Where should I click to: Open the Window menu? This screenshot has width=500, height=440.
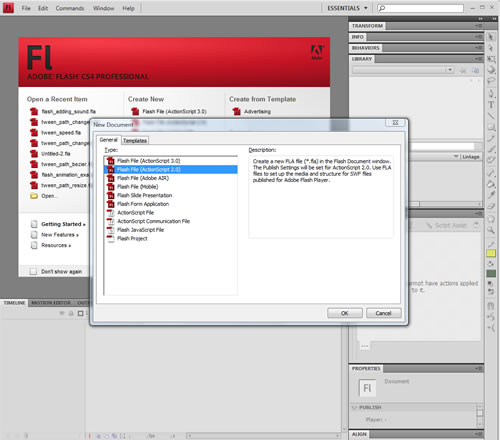(103, 8)
